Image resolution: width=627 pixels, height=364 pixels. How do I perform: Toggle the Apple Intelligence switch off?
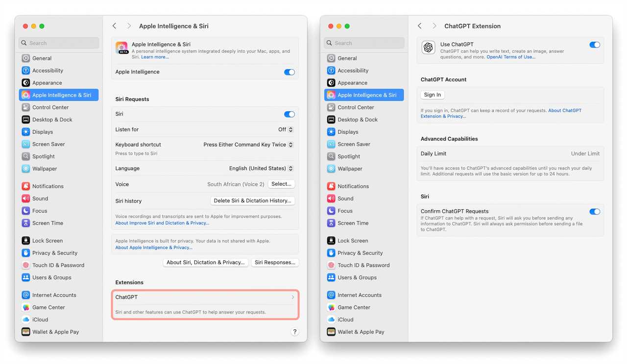click(x=289, y=72)
